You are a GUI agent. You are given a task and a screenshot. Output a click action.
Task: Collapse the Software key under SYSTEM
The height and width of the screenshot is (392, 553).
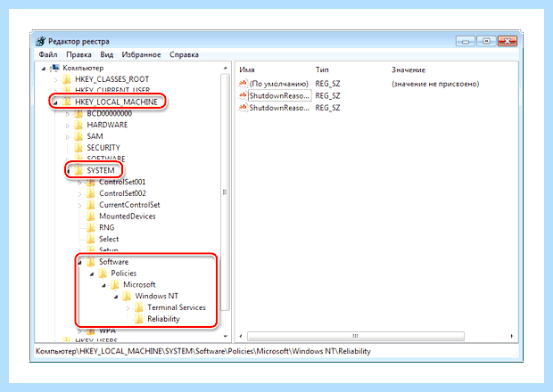coord(79,263)
